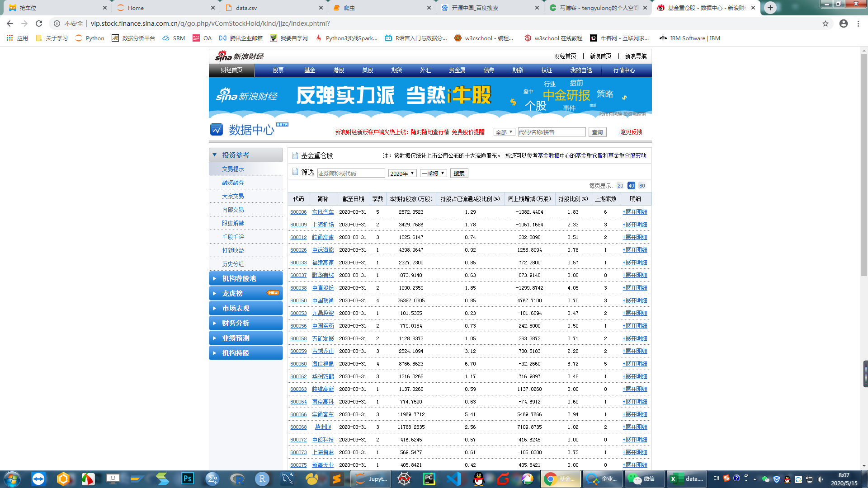Go back using the browser back arrow
Viewport: 868px width, 488px height.
point(10,23)
